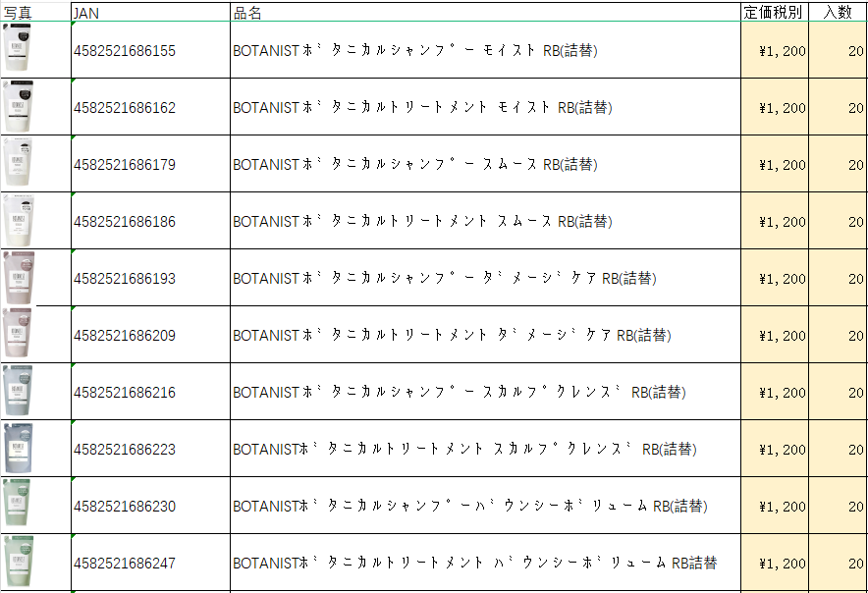Image resolution: width=868 pixels, height=593 pixels.
Task: Select JAN cell 4582521686209
Action: click(x=150, y=335)
